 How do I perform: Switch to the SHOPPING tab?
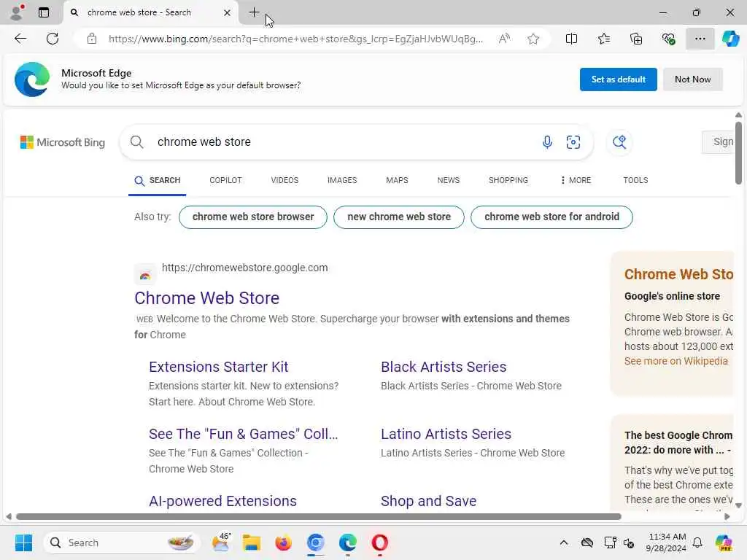tap(508, 181)
